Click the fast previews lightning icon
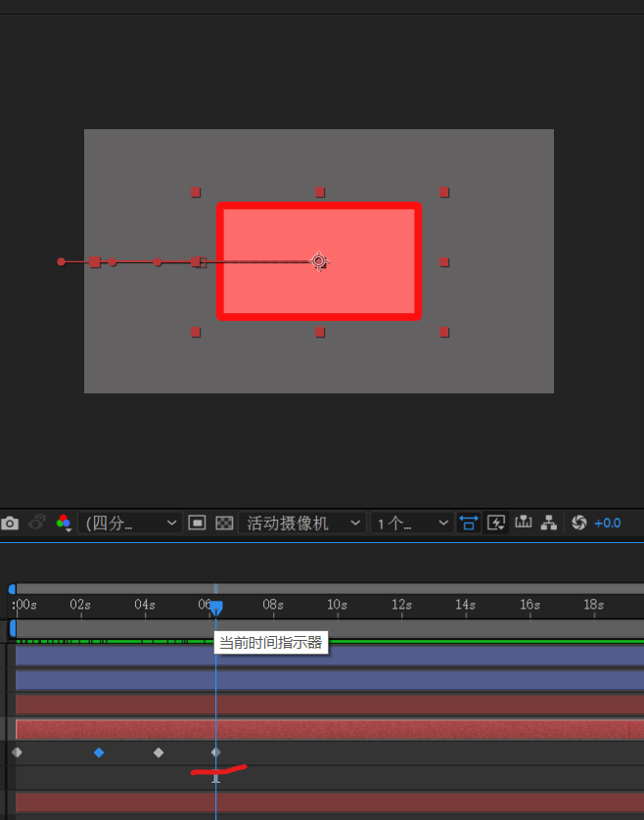Viewport: 644px width, 820px height. (x=496, y=524)
